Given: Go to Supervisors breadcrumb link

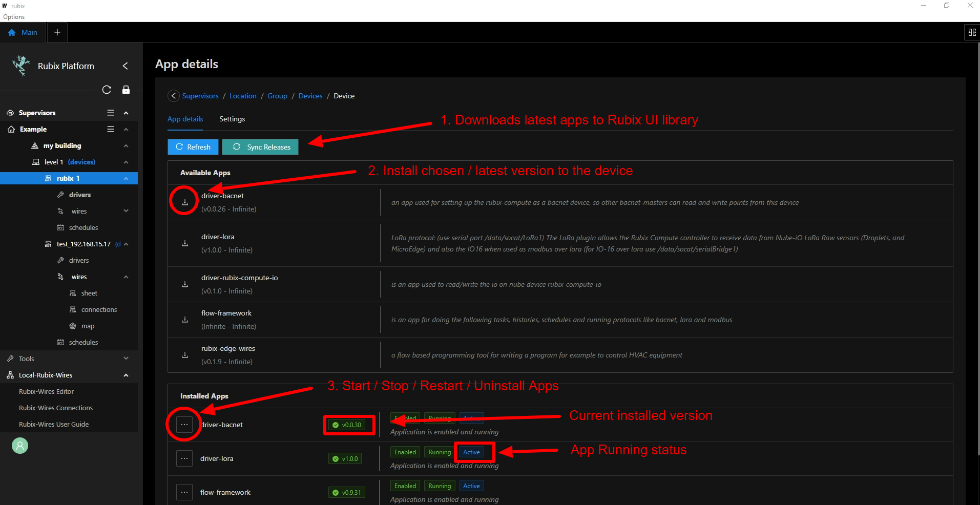Looking at the screenshot, I should click(x=200, y=96).
